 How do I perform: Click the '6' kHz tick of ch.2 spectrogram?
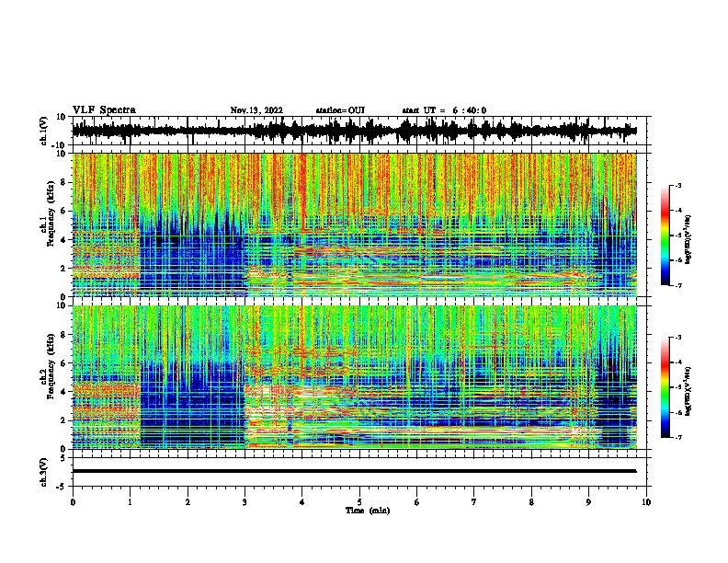tap(64, 362)
